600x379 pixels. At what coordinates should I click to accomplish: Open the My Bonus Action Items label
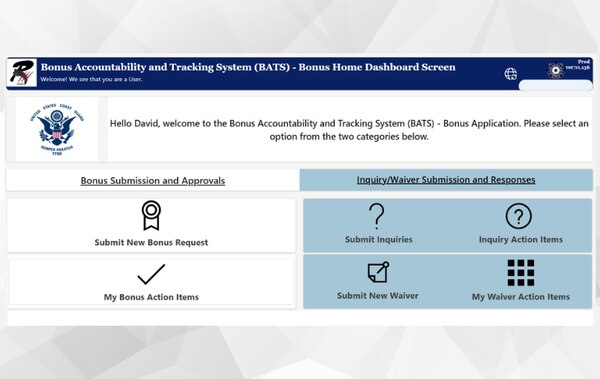click(x=151, y=297)
